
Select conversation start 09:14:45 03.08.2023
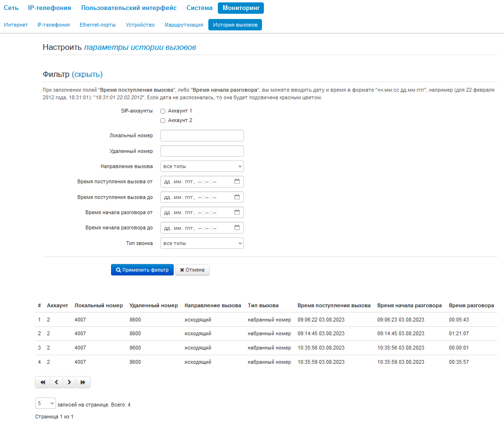401,333
